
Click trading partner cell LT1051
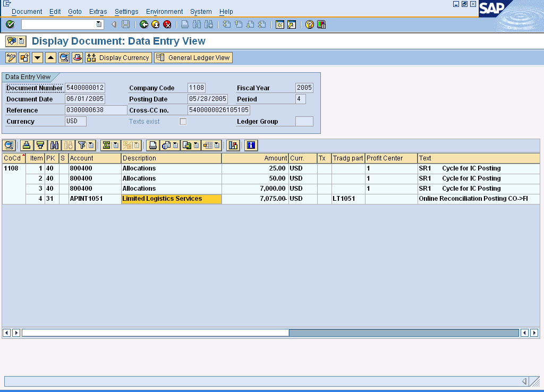tap(348, 199)
